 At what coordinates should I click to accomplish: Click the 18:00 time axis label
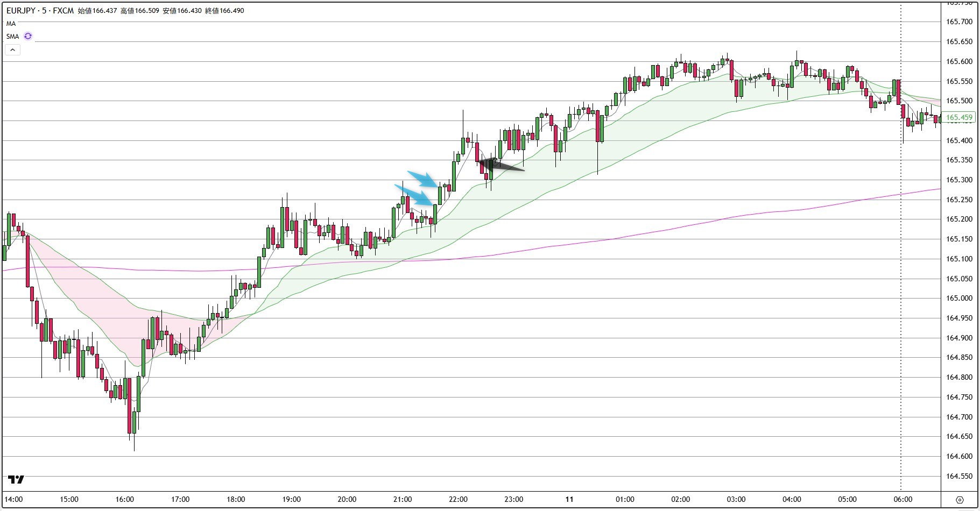coord(236,499)
